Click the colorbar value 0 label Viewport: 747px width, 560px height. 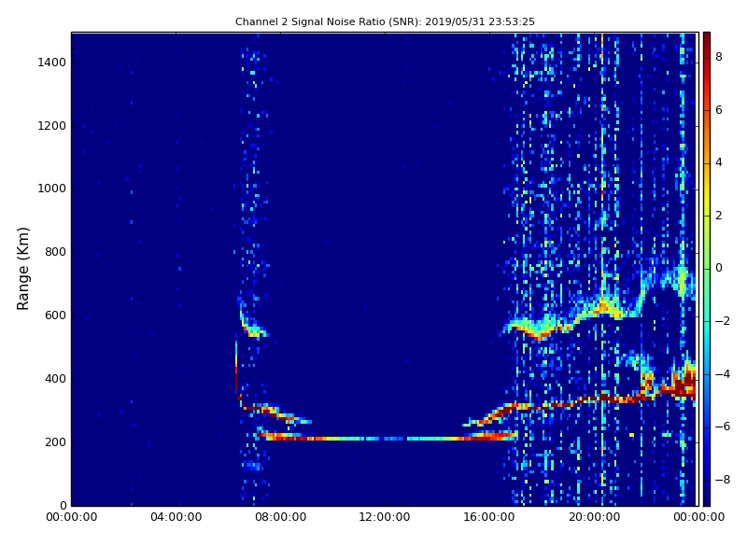pyautogui.click(x=718, y=268)
